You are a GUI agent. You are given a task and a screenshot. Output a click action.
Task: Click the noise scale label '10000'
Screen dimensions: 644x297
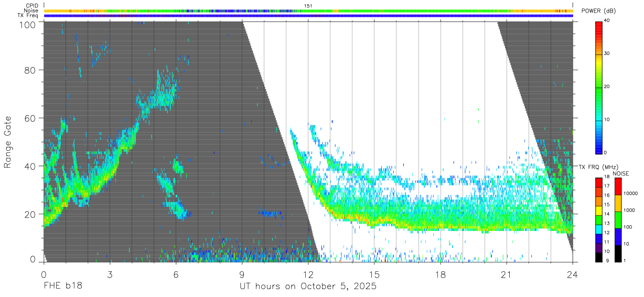[630, 193]
